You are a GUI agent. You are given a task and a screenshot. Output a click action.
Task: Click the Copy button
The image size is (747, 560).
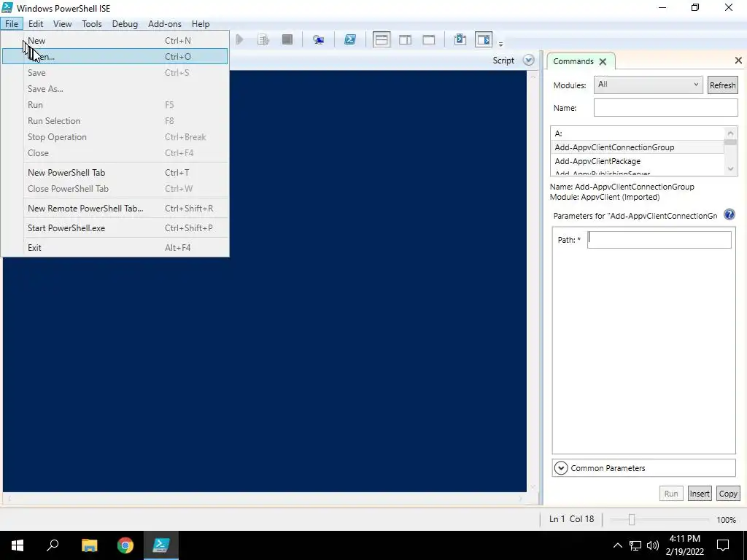tap(728, 494)
